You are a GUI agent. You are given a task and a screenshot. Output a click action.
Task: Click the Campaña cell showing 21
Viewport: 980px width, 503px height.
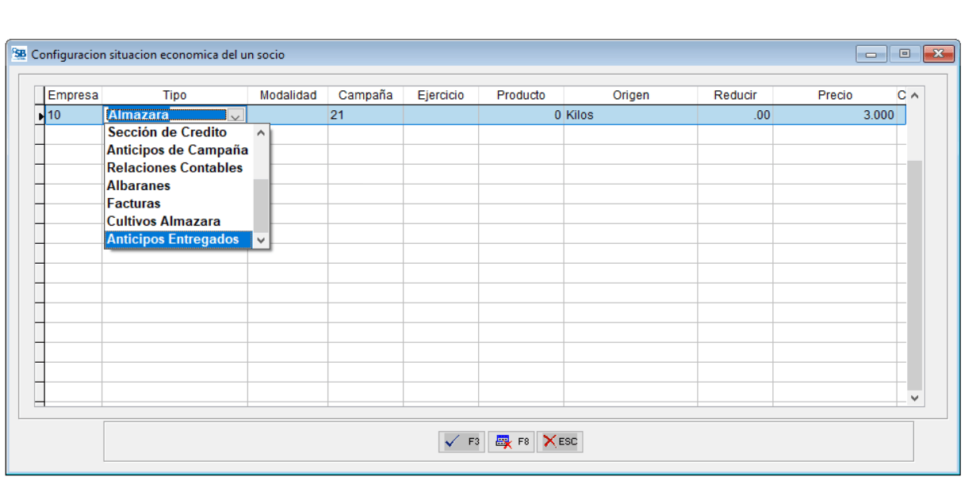[365, 116]
